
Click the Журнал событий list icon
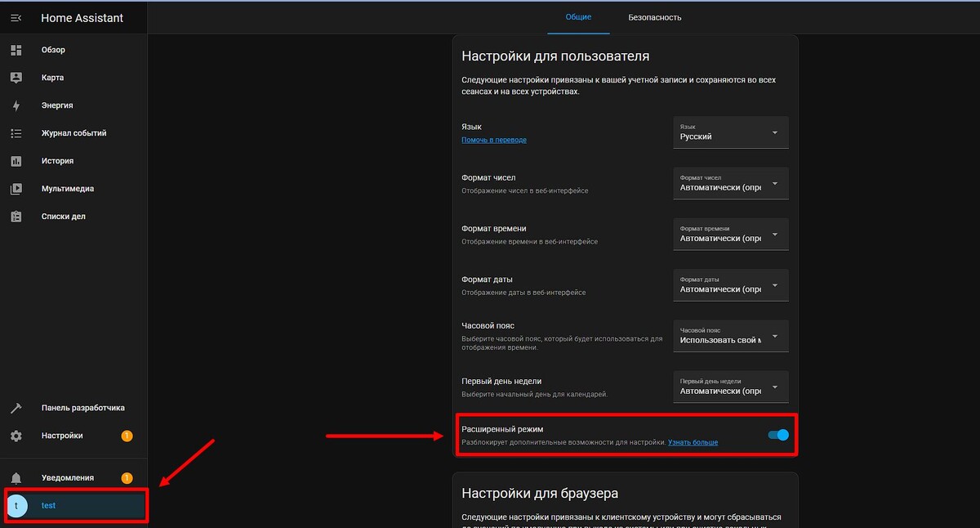click(x=16, y=133)
